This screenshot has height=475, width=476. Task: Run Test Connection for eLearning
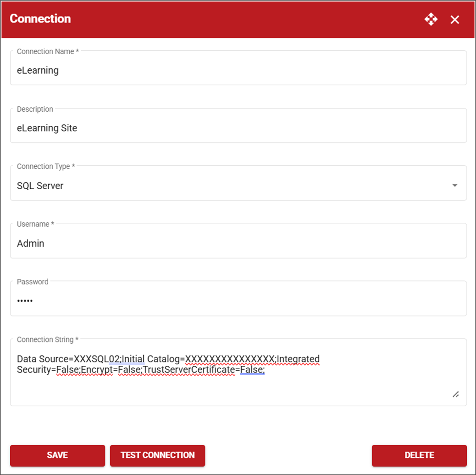(x=157, y=455)
